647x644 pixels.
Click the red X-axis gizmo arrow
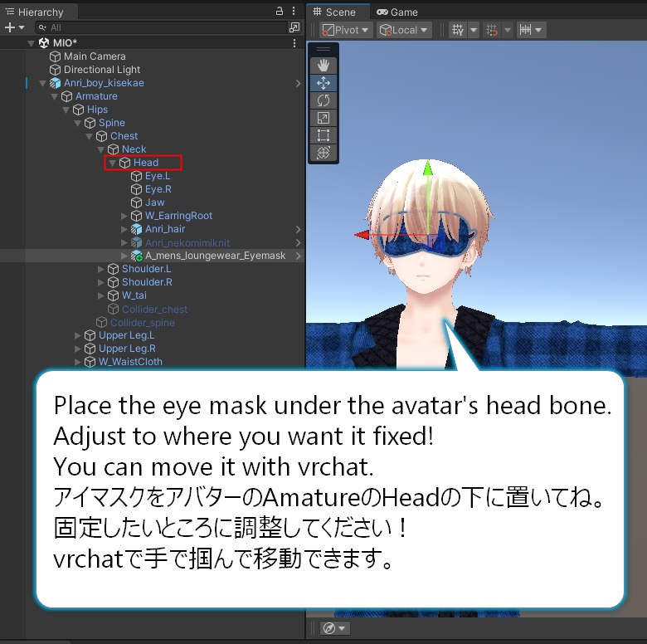coord(362,235)
